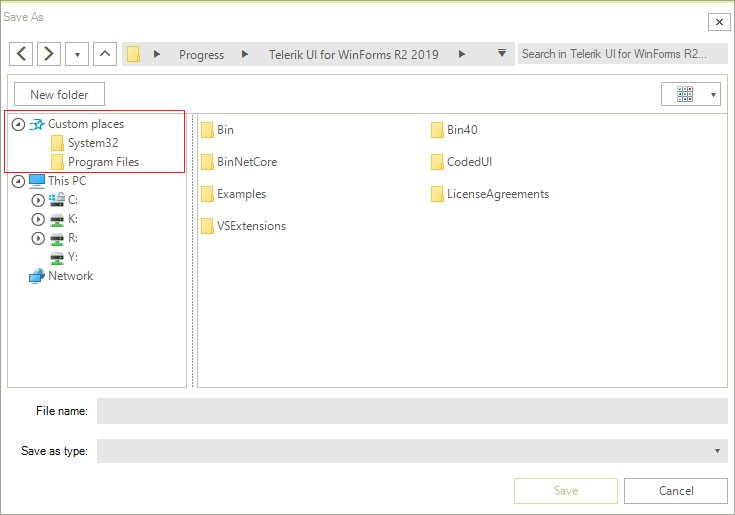
Task: Select the K: network drive
Action: (73, 219)
